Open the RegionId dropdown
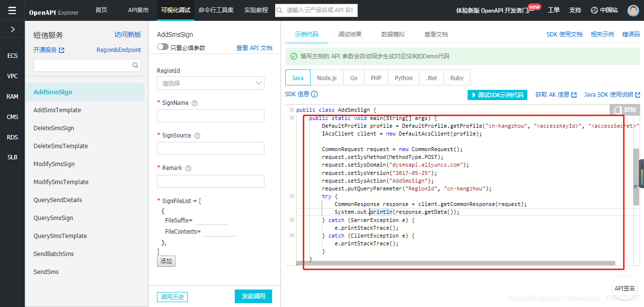644x307 pixels. [x=210, y=83]
